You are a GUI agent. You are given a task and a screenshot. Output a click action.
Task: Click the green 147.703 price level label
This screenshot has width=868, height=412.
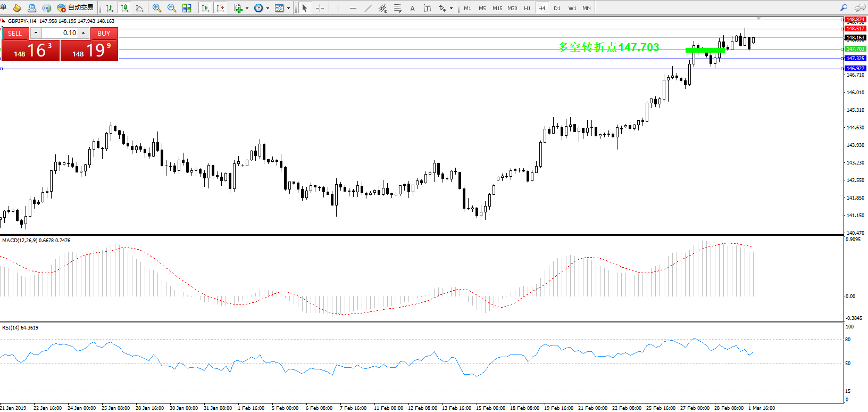click(855, 49)
